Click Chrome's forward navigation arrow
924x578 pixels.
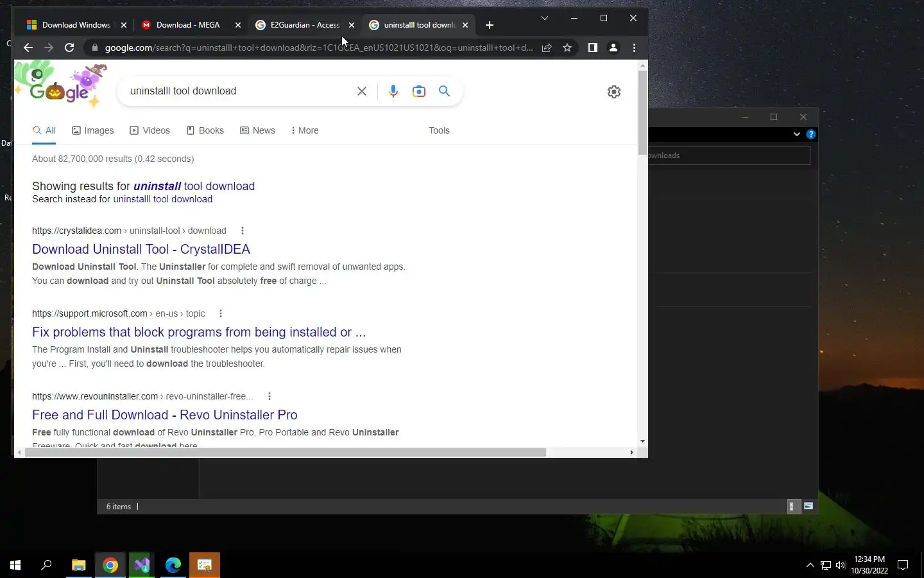(x=49, y=48)
